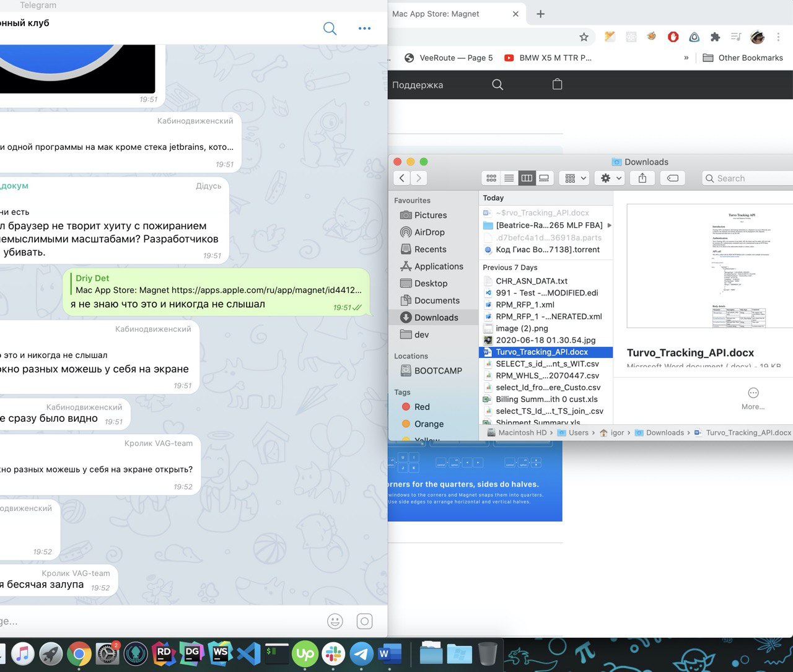Open the sticker panel in Telegram

coord(365,621)
